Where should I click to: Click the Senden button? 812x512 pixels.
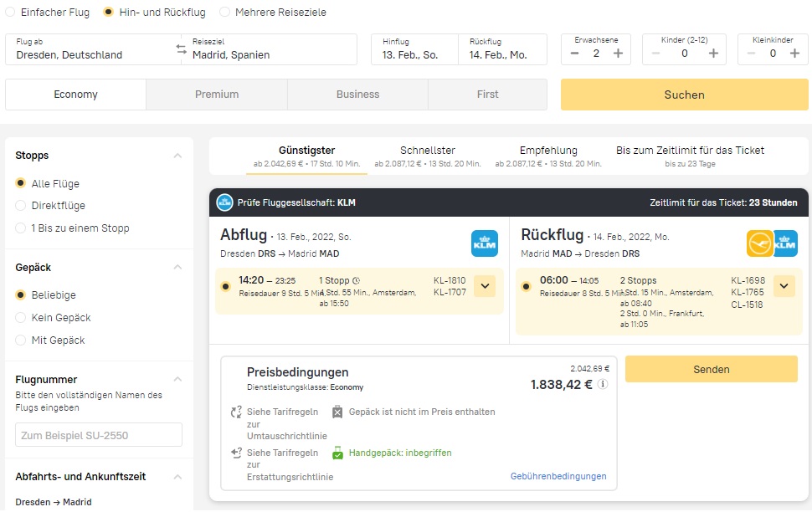coord(711,369)
